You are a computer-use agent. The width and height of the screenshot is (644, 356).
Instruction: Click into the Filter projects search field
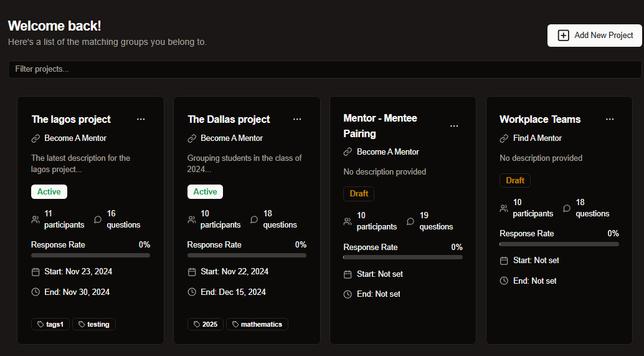click(324, 69)
